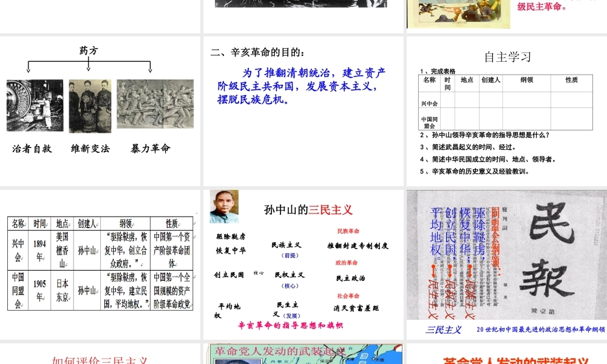Open the 如何评价三民主义 slide
This screenshot has width=607, height=364.
(100, 354)
